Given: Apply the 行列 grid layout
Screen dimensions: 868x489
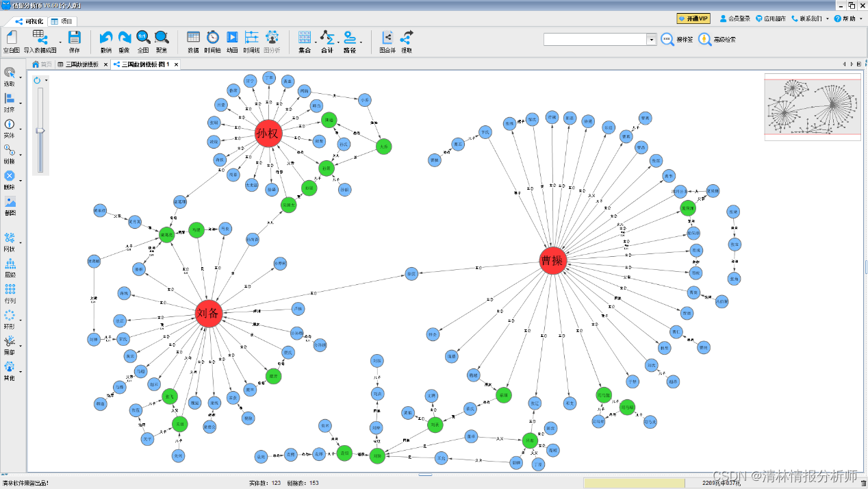Looking at the screenshot, I should [x=10, y=294].
